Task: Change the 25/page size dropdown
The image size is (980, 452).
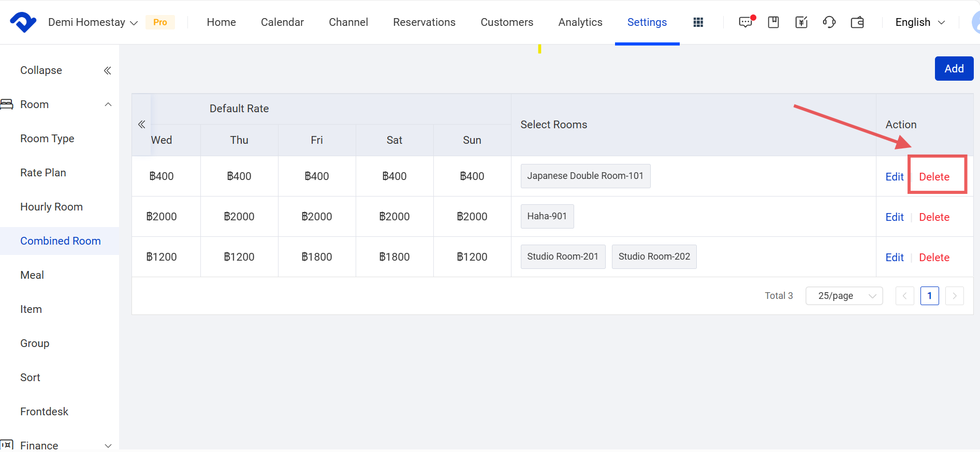Action: 844,296
